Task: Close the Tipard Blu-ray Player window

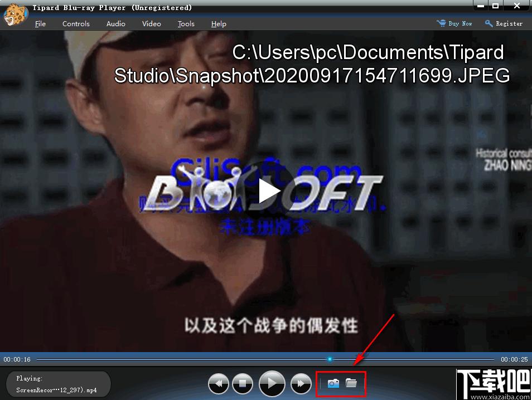Action: (x=517, y=6)
